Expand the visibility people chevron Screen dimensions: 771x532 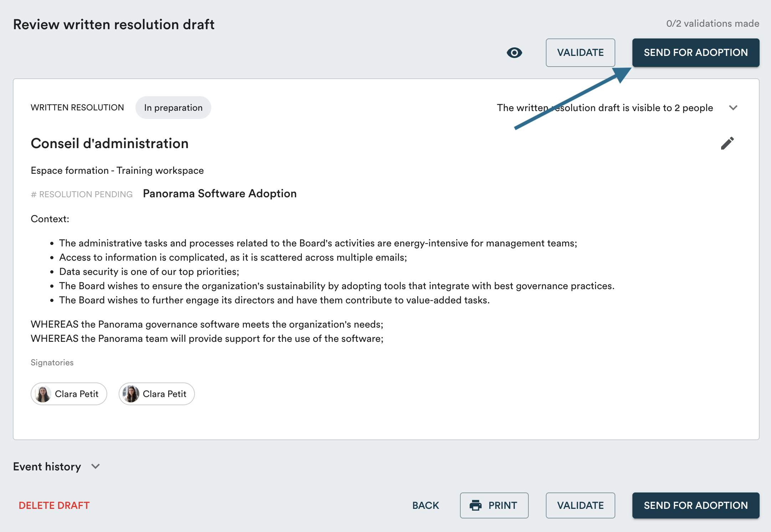(733, 108)
